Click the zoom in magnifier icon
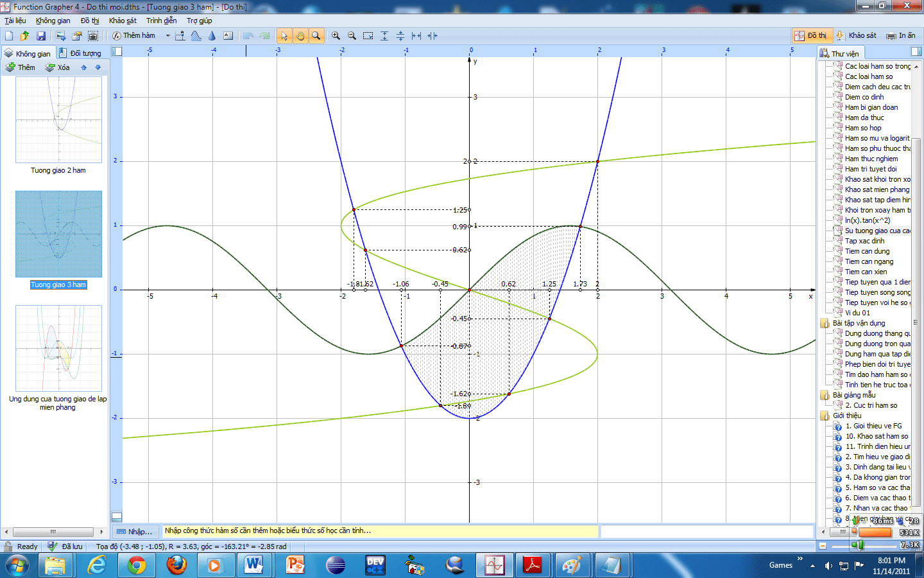 (x=336, y=36)
